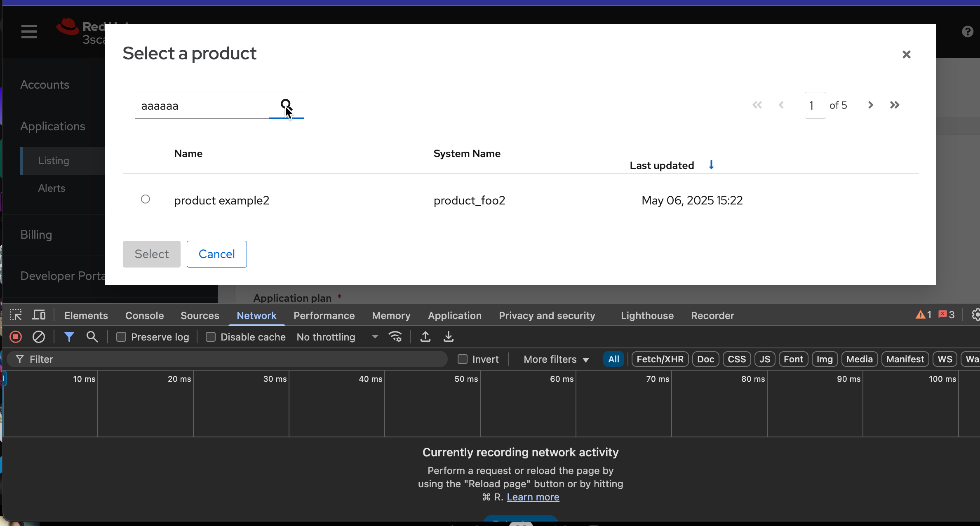Open the inspect element picker
Screen dimensions: 980x526
(16, 315)
